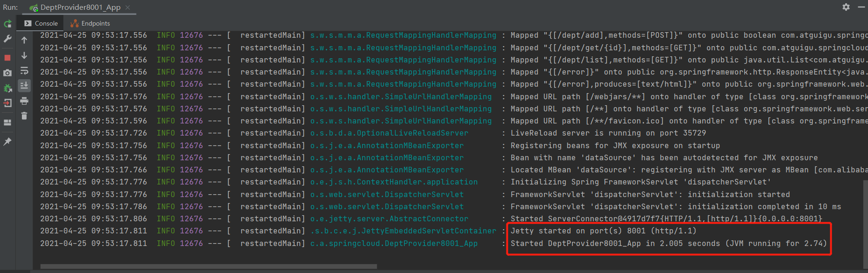Stop the running application
The image size is (868, 273).
[x=7, y=58]
